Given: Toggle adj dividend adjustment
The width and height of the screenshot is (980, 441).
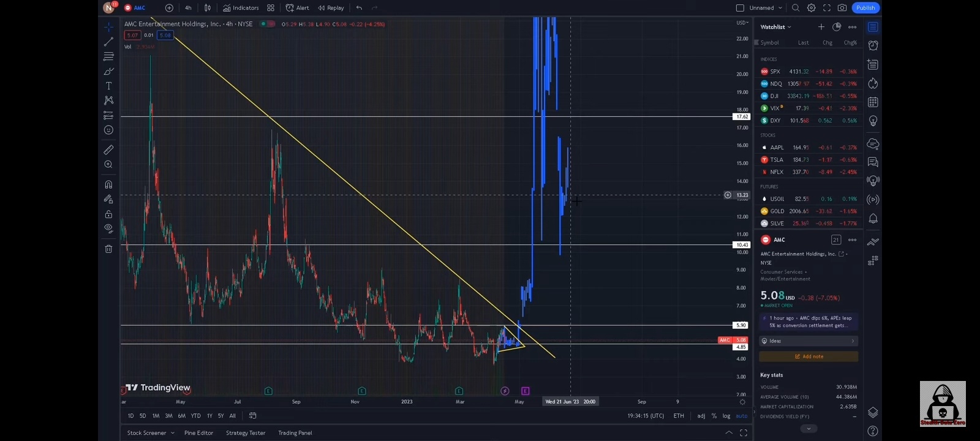Looking at the screenshot, I should point(701,416).
